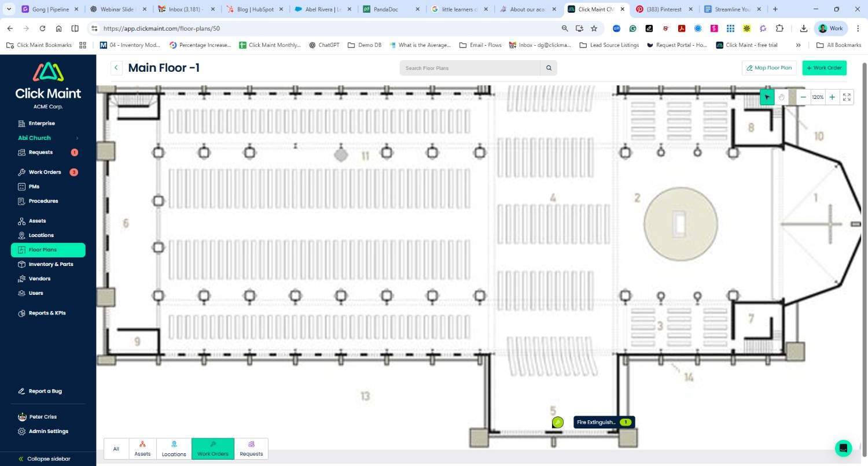
Task: Enter fullscreen view of the floor plan
Action: tap(847, 97)
